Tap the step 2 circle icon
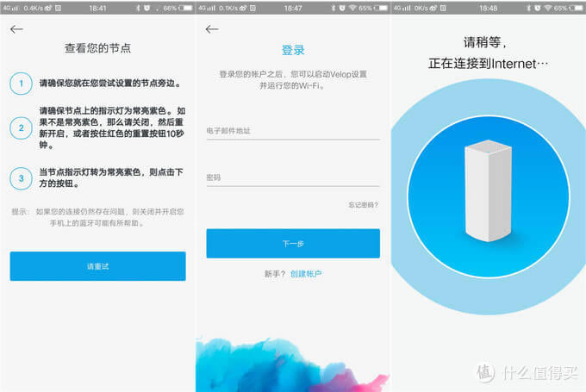Image resolution: width=586 pixels, height=392 pixels. point(21,129)
